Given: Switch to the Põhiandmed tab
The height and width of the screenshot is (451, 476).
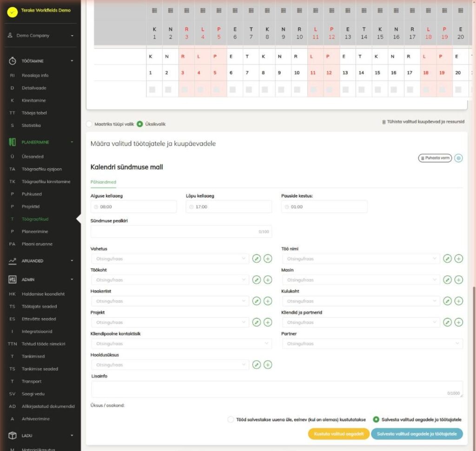Looking at the screenshot, I should 103,182.
